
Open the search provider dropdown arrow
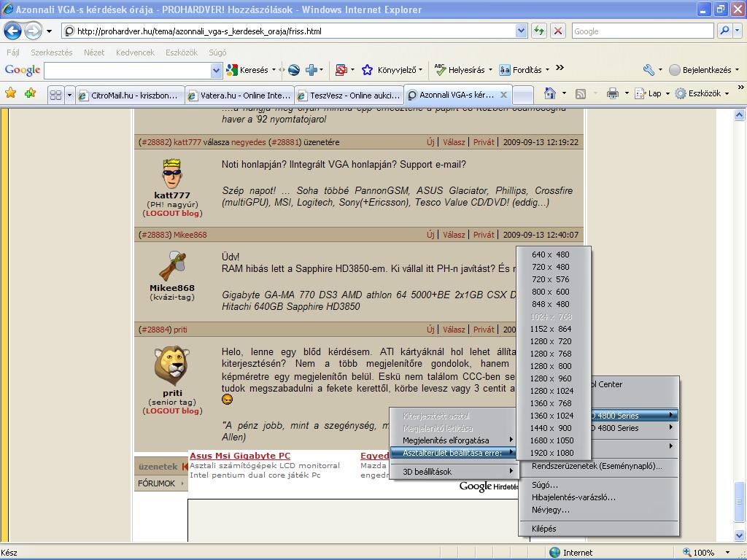738,31
